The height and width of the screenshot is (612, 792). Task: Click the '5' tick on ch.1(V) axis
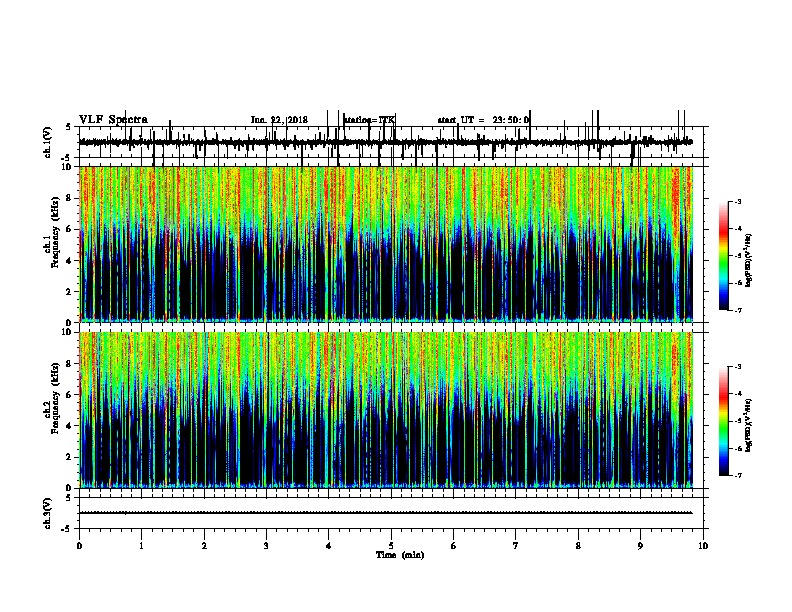point(69,127)
